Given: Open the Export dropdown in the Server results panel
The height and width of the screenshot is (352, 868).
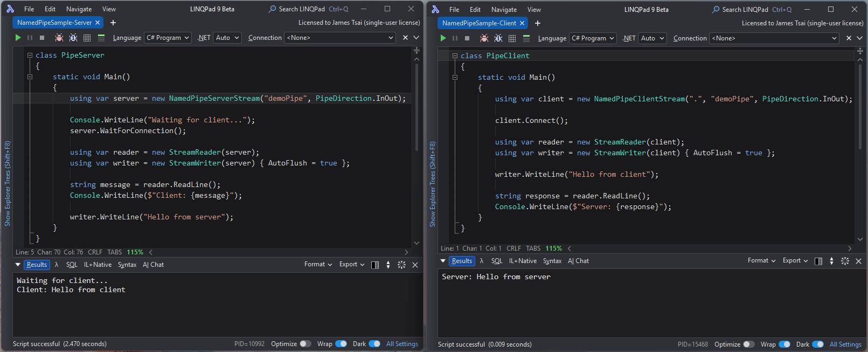Looking at the screenshot, I should point(351,264).
